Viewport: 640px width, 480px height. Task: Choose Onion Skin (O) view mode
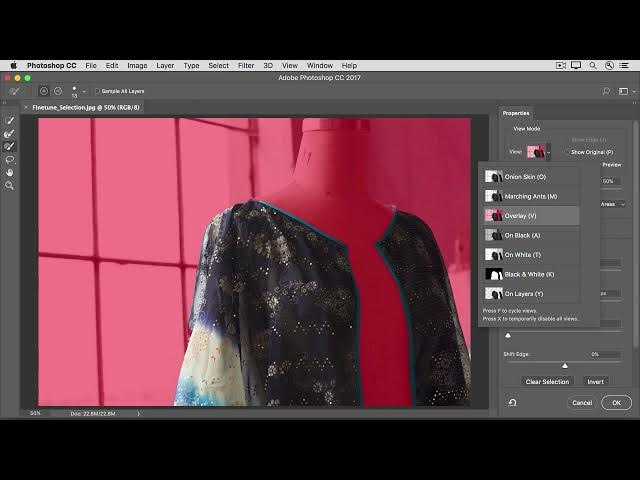tap(525, 176)
